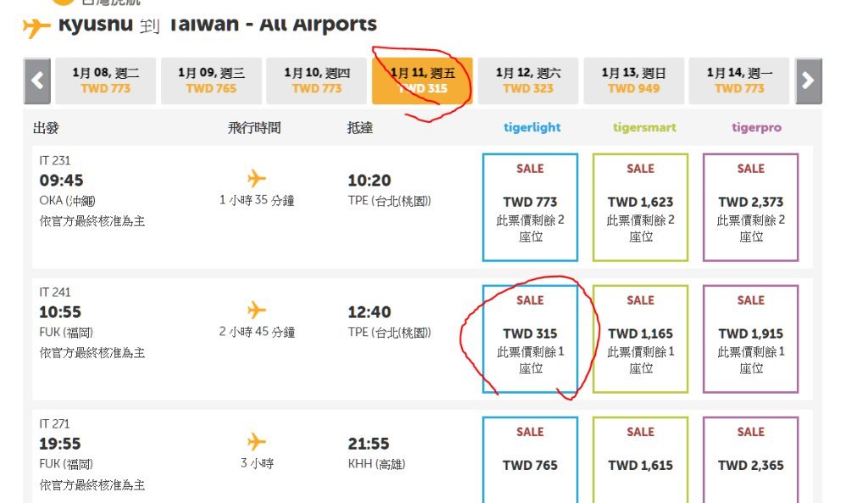
Task: Select the 1月 14 date tab
Action: point(739,81)
